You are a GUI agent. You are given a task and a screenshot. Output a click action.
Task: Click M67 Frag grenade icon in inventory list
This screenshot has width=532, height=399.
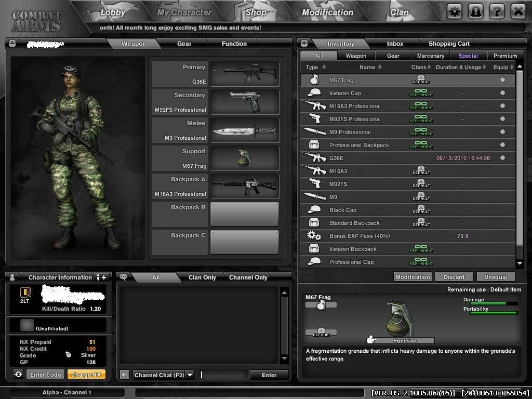(x=314, y=79)
